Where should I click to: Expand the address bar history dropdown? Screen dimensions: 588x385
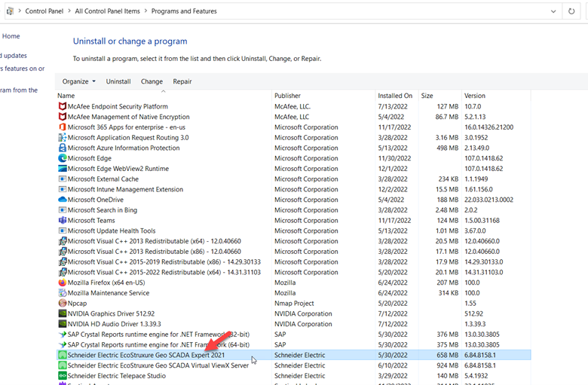click(553, 11)
